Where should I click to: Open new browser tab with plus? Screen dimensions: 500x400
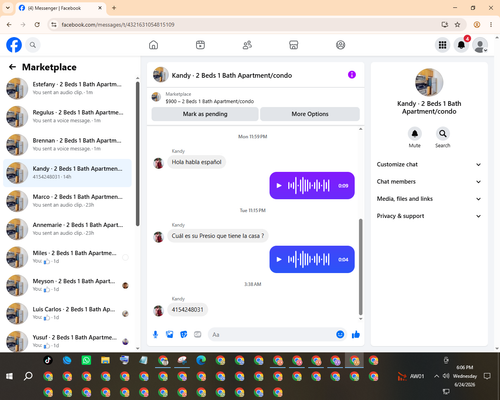point(114,8)
